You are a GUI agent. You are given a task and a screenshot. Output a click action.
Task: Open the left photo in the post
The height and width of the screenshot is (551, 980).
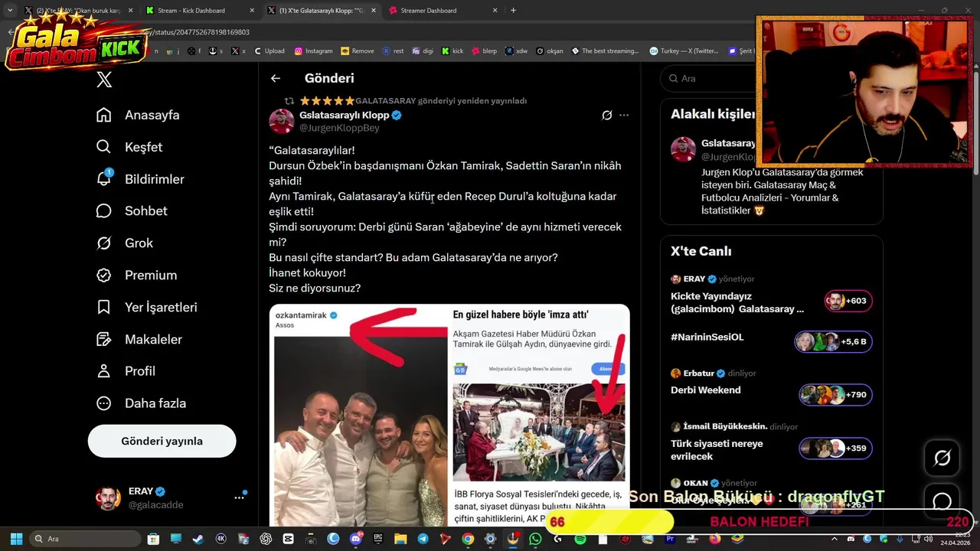[x=360, y=416]
